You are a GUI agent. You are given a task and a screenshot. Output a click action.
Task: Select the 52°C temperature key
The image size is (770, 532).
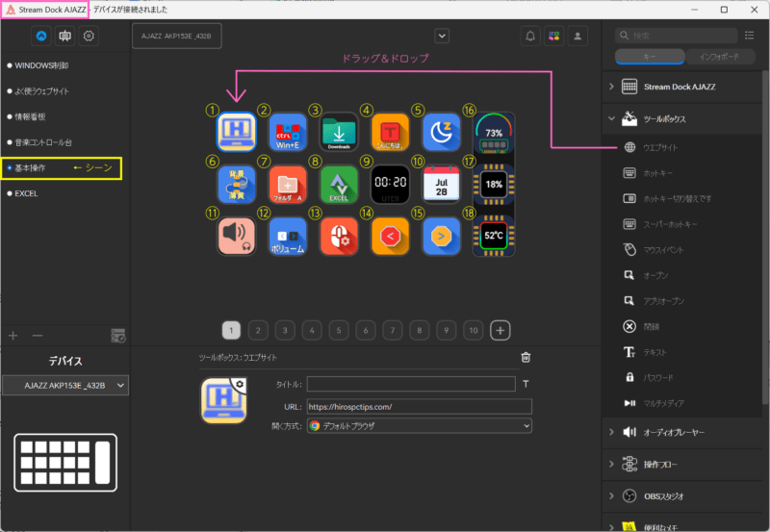point(494,236)
